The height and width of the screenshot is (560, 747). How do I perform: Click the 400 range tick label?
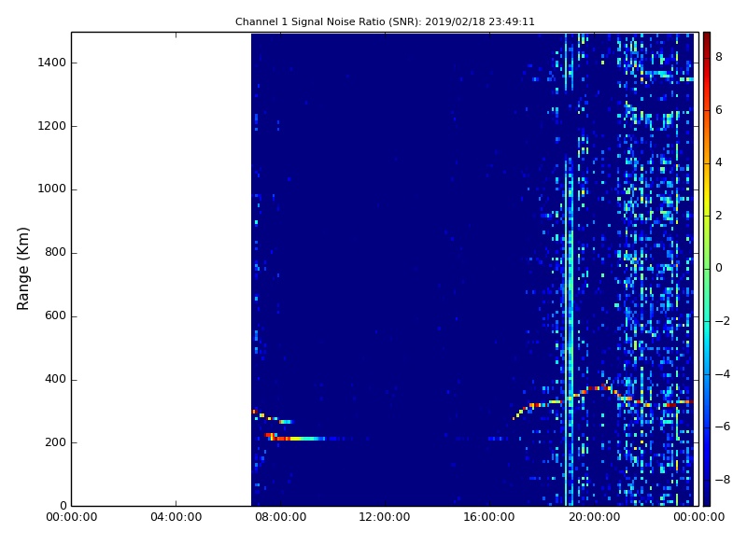tap(55, 379)
